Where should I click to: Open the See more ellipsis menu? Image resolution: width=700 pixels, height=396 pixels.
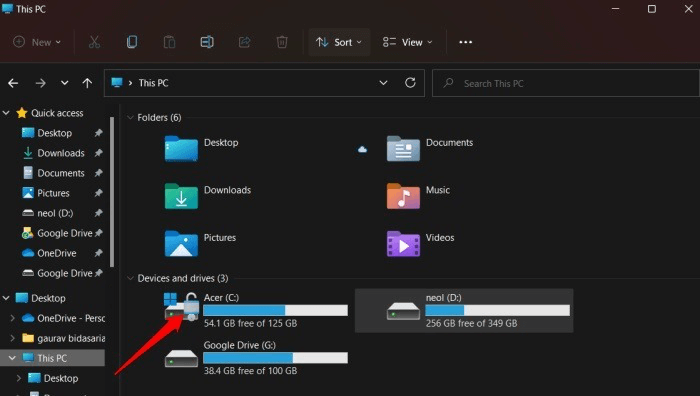(466, 42)
